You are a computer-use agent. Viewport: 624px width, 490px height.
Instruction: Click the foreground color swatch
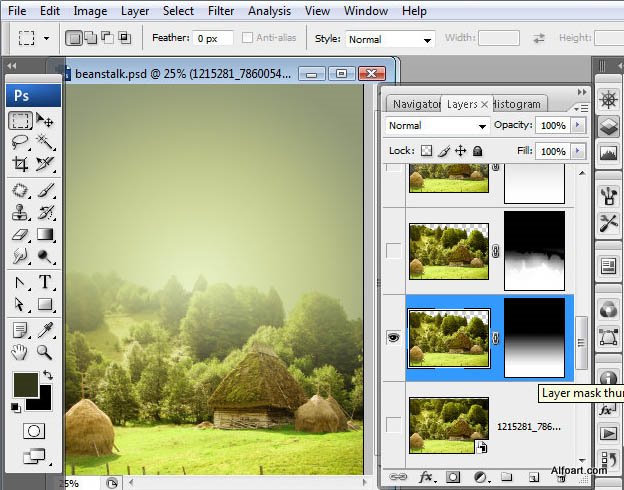(26, 385)
